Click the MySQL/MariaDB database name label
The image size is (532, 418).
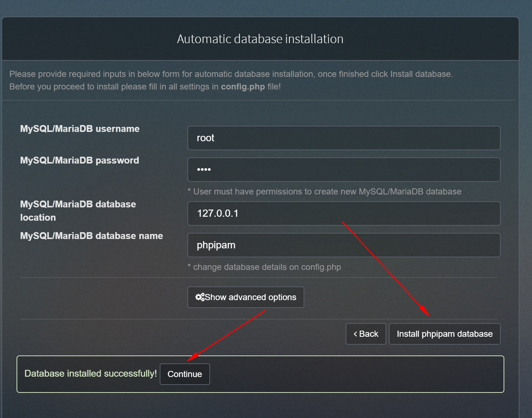tap(91, 236)
